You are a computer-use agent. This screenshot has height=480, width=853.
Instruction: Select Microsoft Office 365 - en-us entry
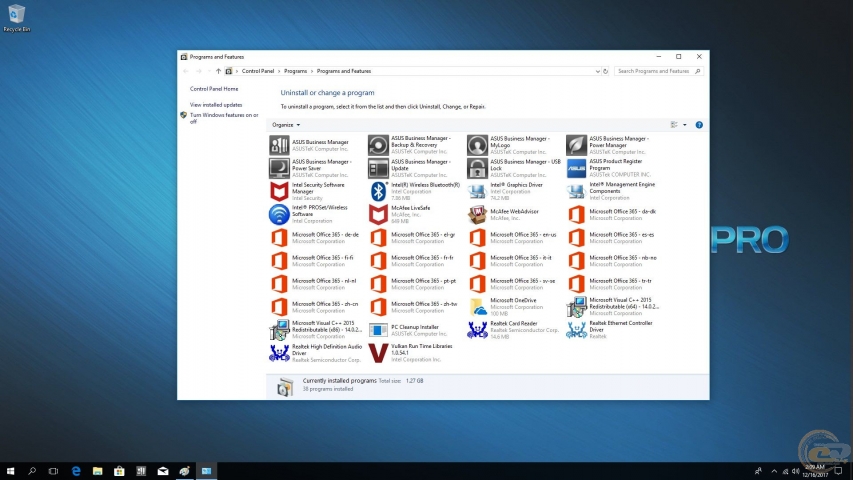pyautogui.click(x=512, y=238)
